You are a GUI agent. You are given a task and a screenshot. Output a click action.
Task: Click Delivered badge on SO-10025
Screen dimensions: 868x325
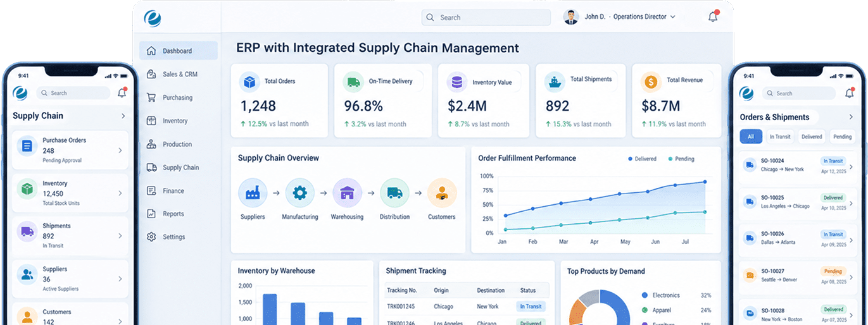coord(833,198)
